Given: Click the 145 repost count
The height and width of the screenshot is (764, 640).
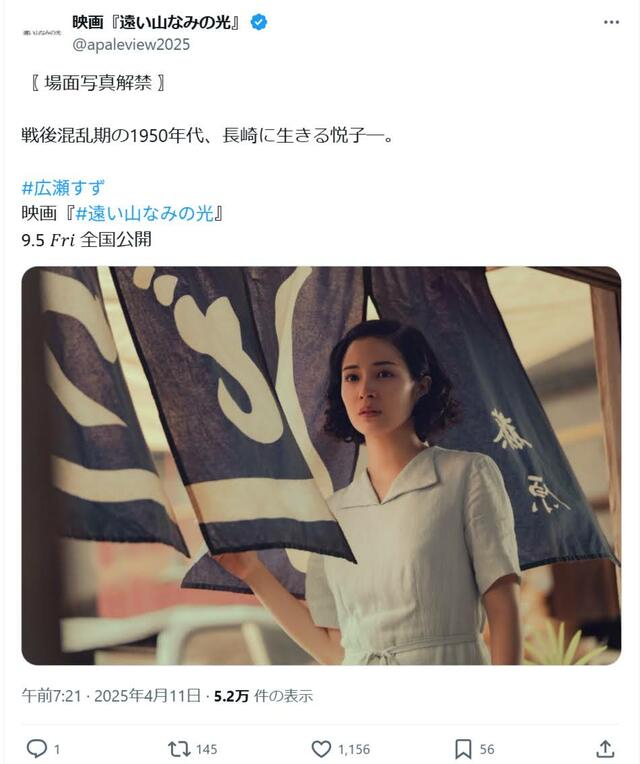Looking at the screenshot, I should pyautogui.click(x=207, y=749).
